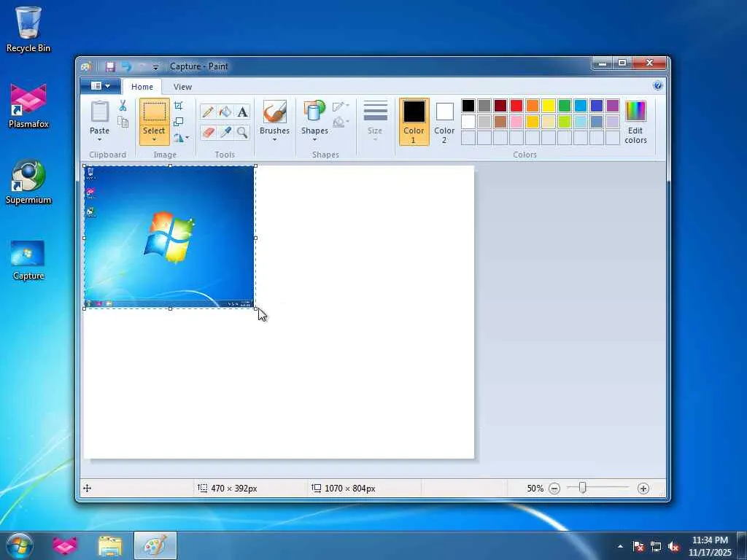Pick the green color swatch
747x560 pixels.
tap(564, 105)
